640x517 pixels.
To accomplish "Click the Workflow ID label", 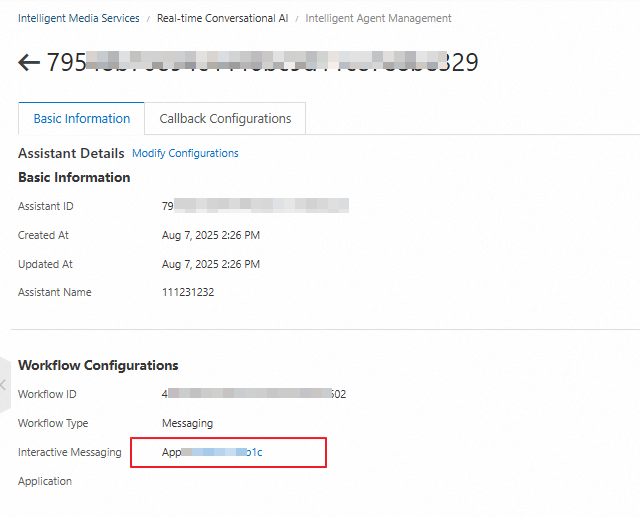I will (x=47, y=394).
